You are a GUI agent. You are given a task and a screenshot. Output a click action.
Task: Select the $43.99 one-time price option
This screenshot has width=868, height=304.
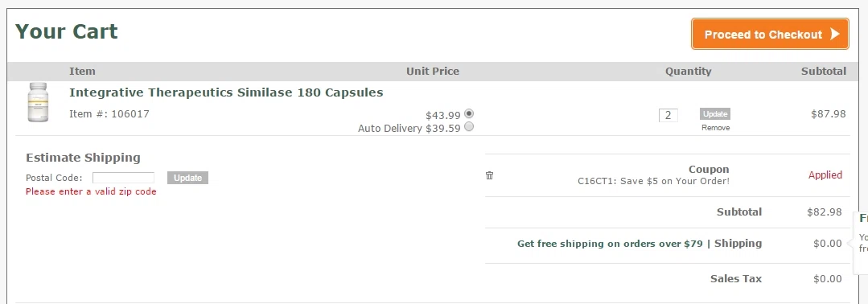pos(469,113)
